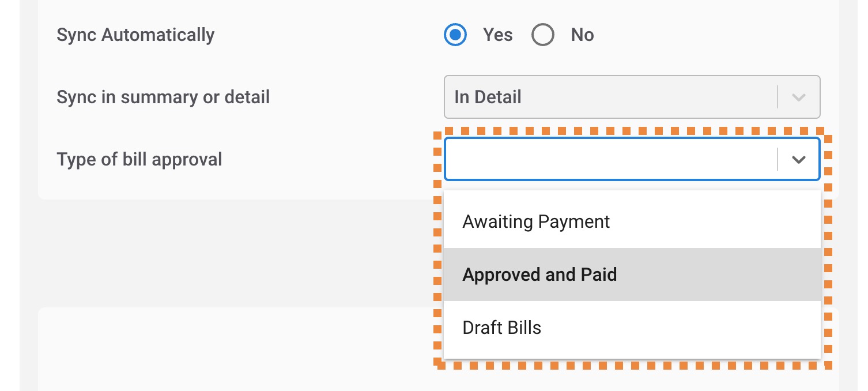The image size is (868, 391).
Task: Click the dark left margin strip
Action: click(x=9, y=195)
